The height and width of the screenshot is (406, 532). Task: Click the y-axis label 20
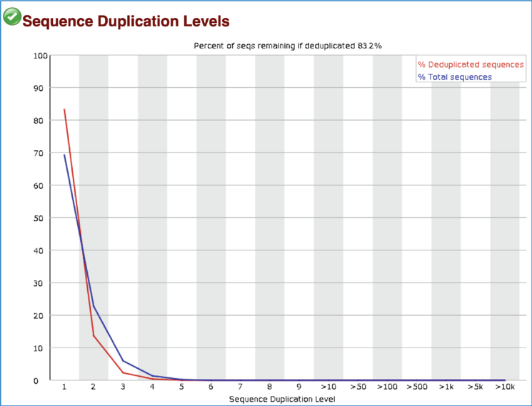(x=39, y=316)
